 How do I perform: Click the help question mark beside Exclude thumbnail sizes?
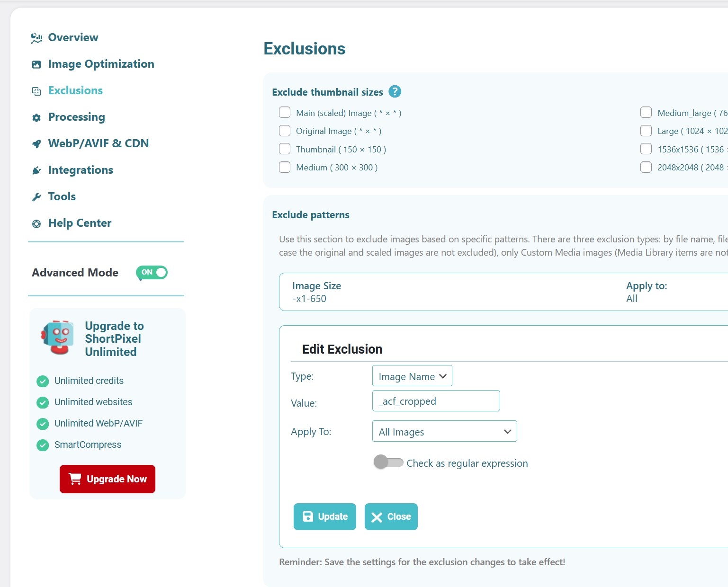pyautogui.click(x=395, y=91)
